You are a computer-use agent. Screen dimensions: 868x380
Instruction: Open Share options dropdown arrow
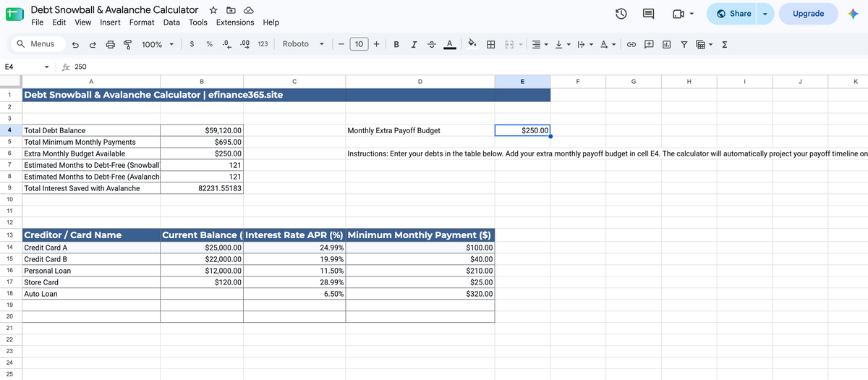767,14
